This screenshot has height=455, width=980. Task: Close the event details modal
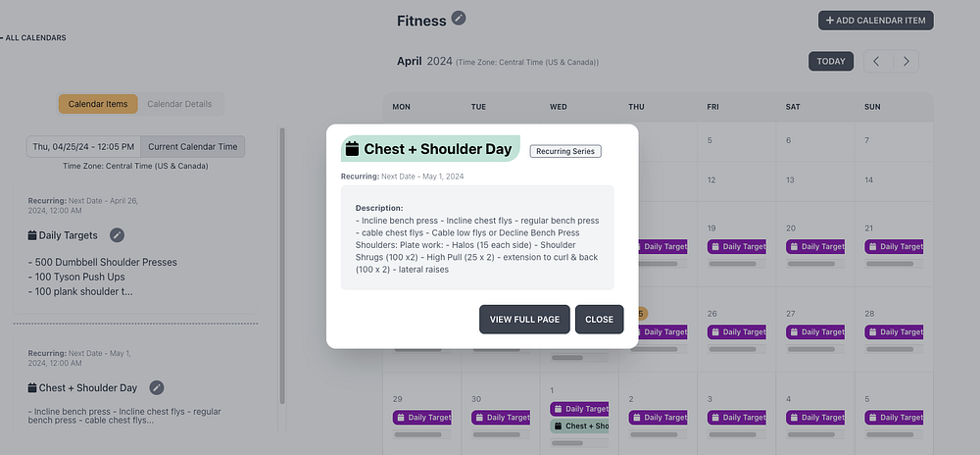coord(599,319)
